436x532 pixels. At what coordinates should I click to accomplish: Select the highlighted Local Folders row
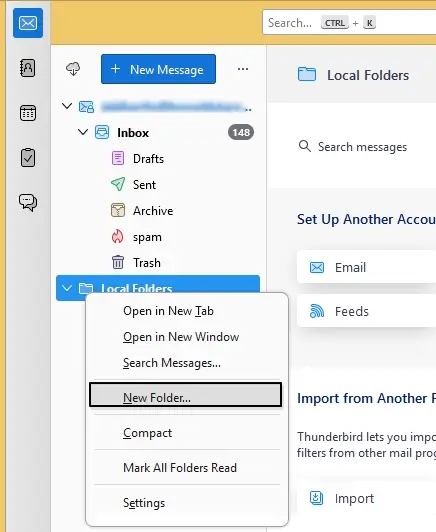click(158, 288)
